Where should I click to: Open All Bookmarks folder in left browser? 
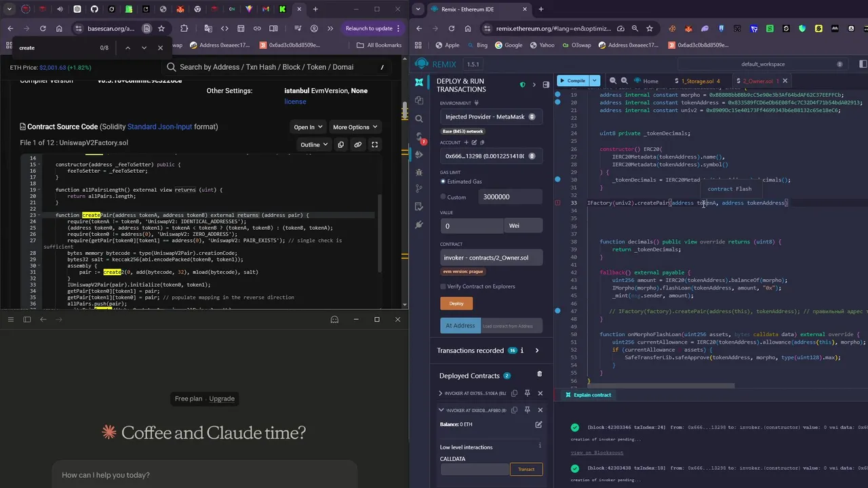pos(379,45)
